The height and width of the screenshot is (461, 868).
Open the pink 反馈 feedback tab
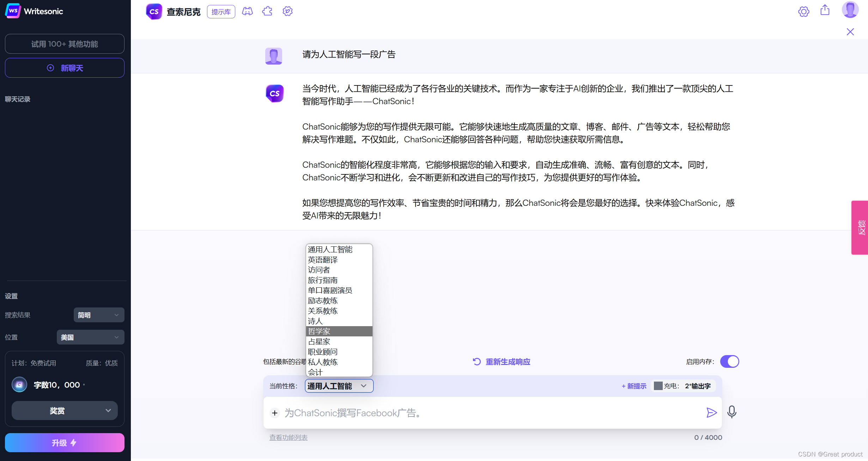tap(860, 228)
